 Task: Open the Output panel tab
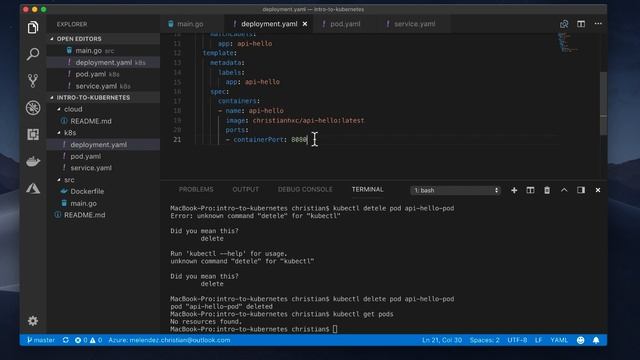[245, 189]
